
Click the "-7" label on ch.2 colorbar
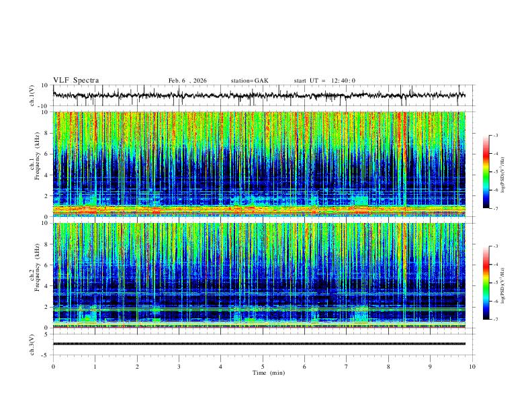click(x=496, y=320)
